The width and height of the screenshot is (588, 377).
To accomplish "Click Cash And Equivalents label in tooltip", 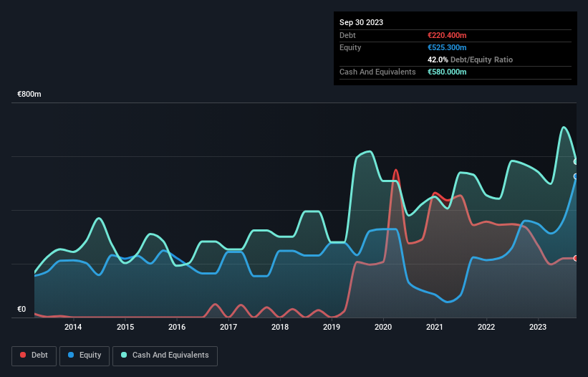I will click(377, 72).
